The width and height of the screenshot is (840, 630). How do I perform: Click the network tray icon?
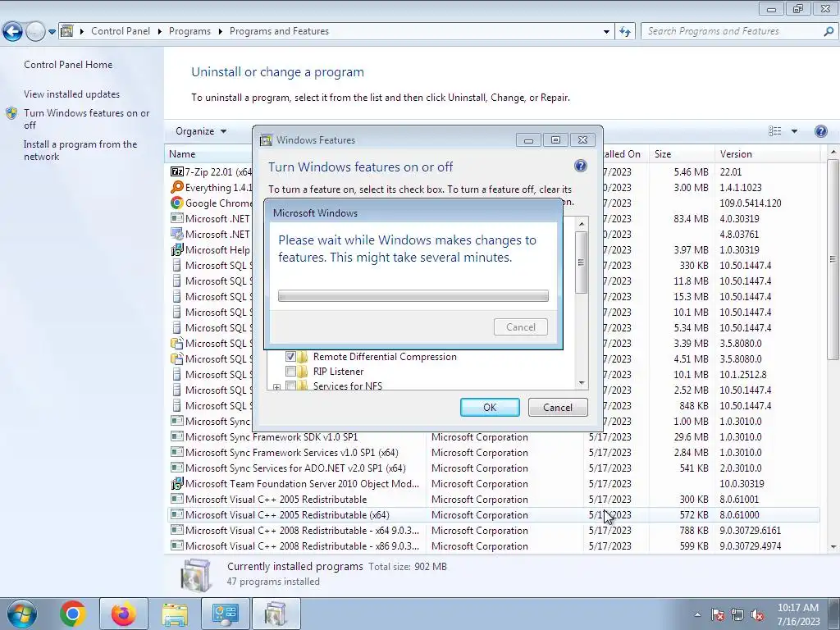[737, 615]
